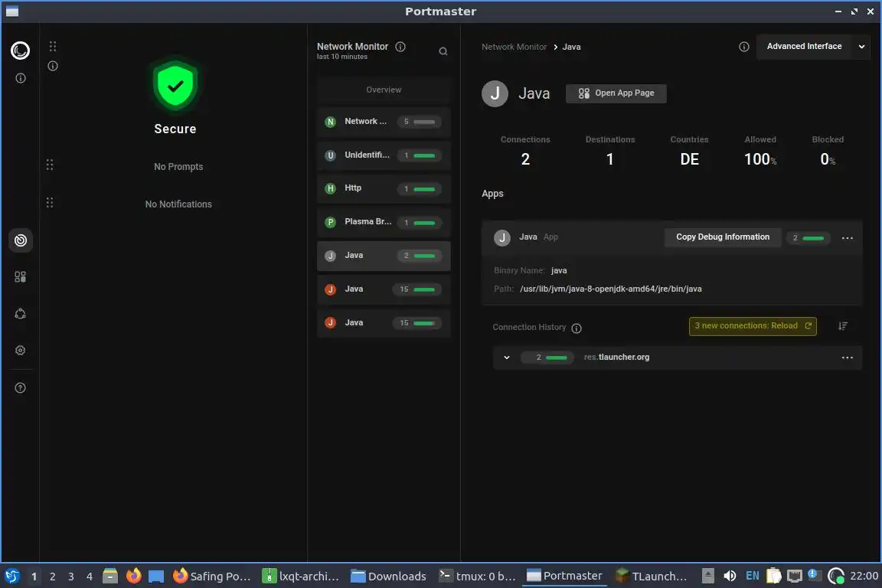
Task: Click the info icon next to Connection History
Action: click(x=577, y=328)
